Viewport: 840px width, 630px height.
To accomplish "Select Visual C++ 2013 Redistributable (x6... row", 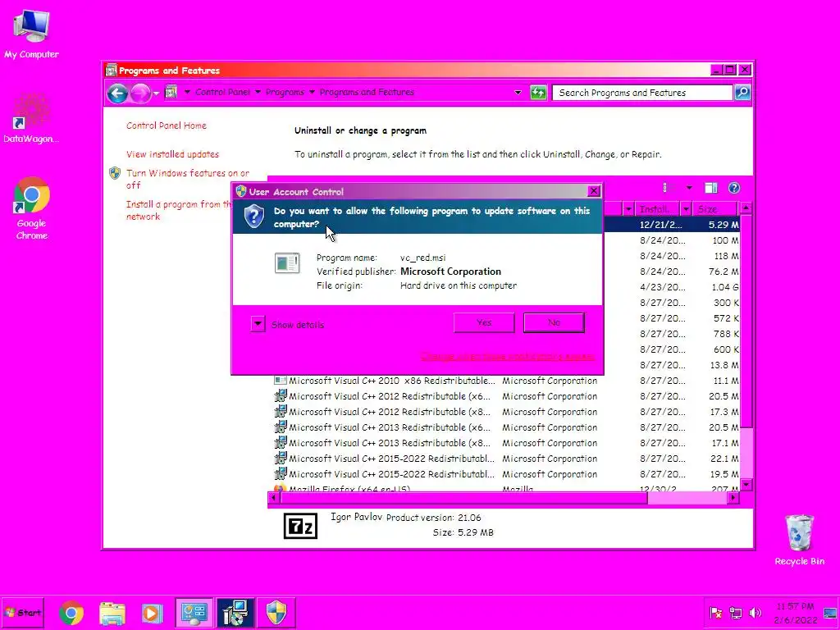I will click(x=506, y=427).
